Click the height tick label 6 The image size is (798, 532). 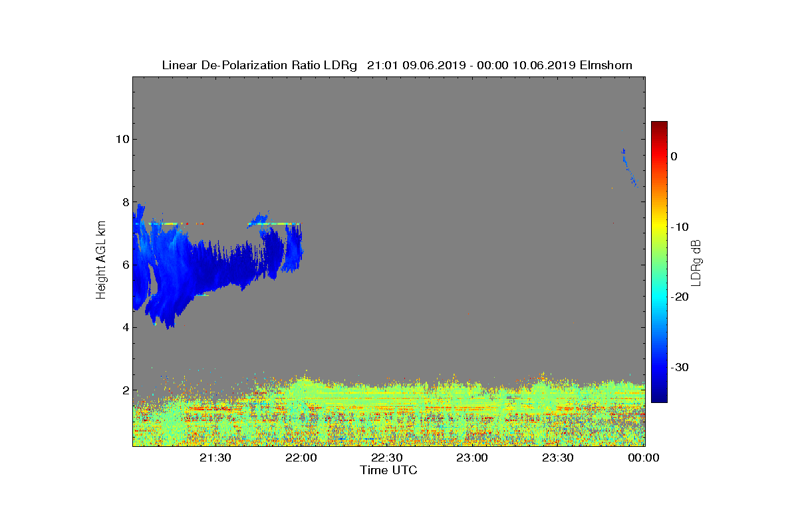[x=125, y=265]
